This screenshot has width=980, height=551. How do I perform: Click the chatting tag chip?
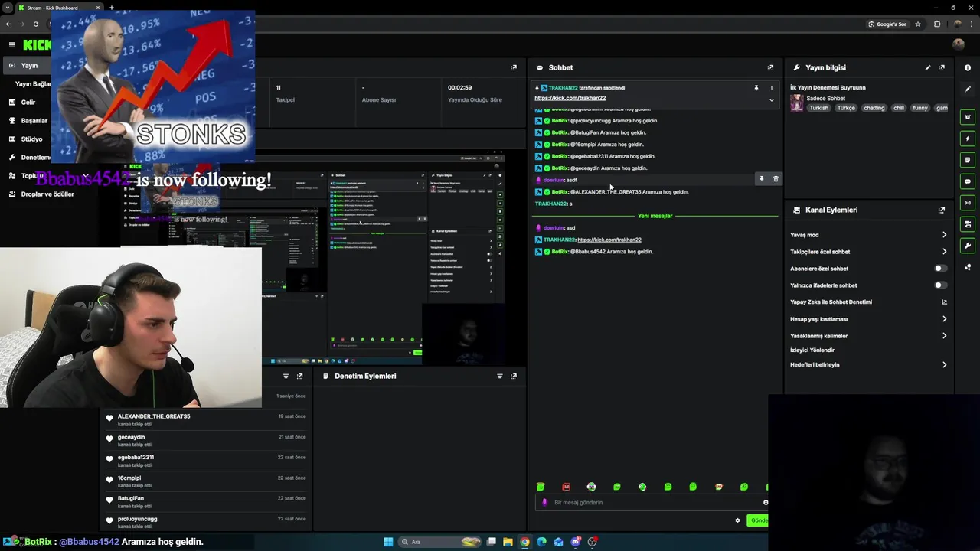[x=874, y=108]
